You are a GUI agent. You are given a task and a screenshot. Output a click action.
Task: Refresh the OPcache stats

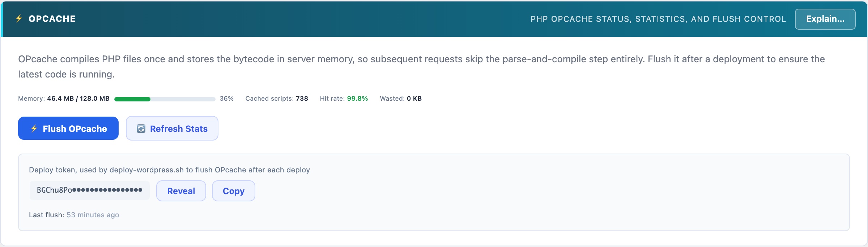point(172,128)
